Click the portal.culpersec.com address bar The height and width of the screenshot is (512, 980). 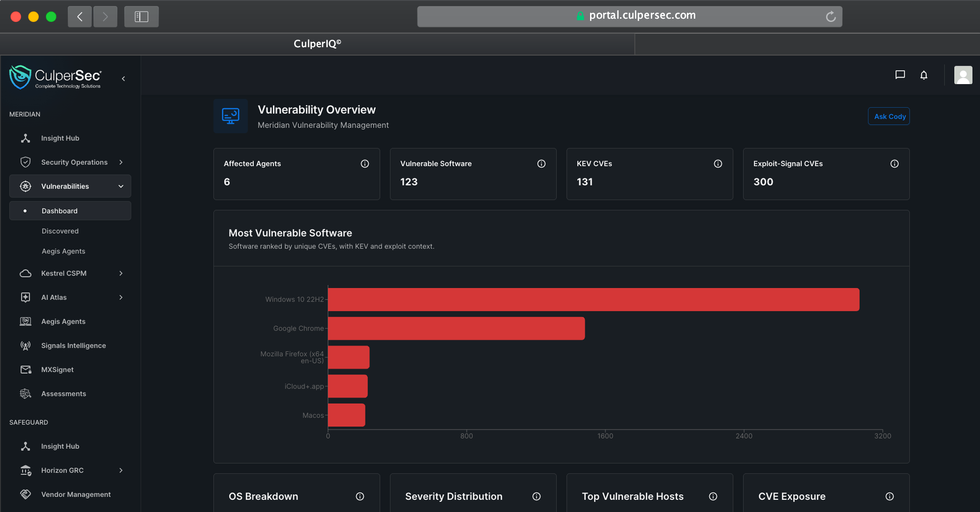[630, 16]
